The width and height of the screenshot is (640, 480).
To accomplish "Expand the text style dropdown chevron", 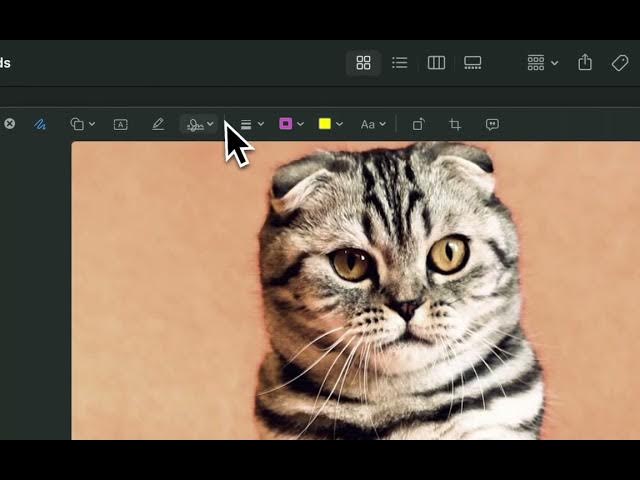I will 382,124.
